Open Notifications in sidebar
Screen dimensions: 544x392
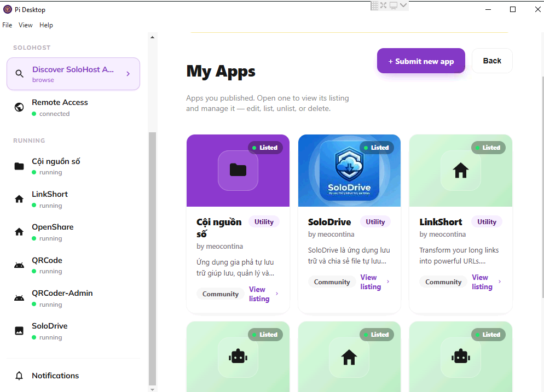pos(73,376)
